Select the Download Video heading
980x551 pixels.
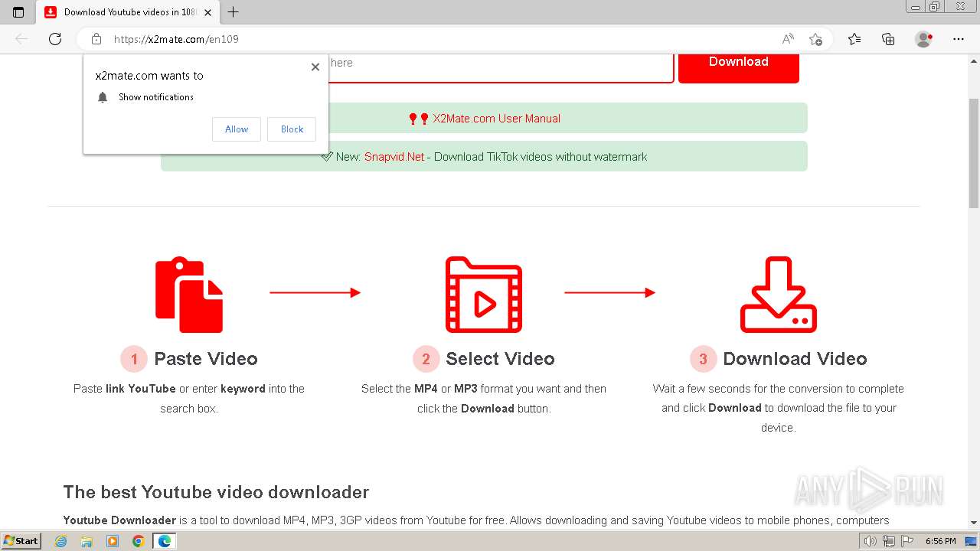[x=795, y=359]
